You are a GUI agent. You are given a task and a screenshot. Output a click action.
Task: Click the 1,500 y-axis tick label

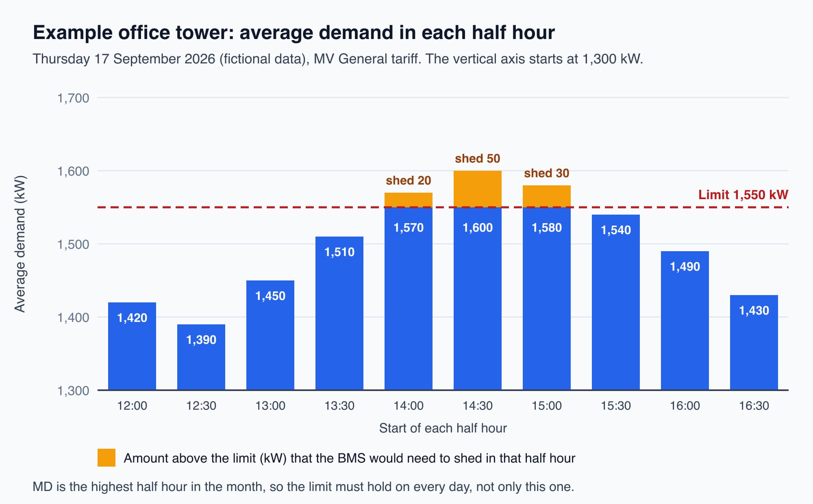coord(73,244)
